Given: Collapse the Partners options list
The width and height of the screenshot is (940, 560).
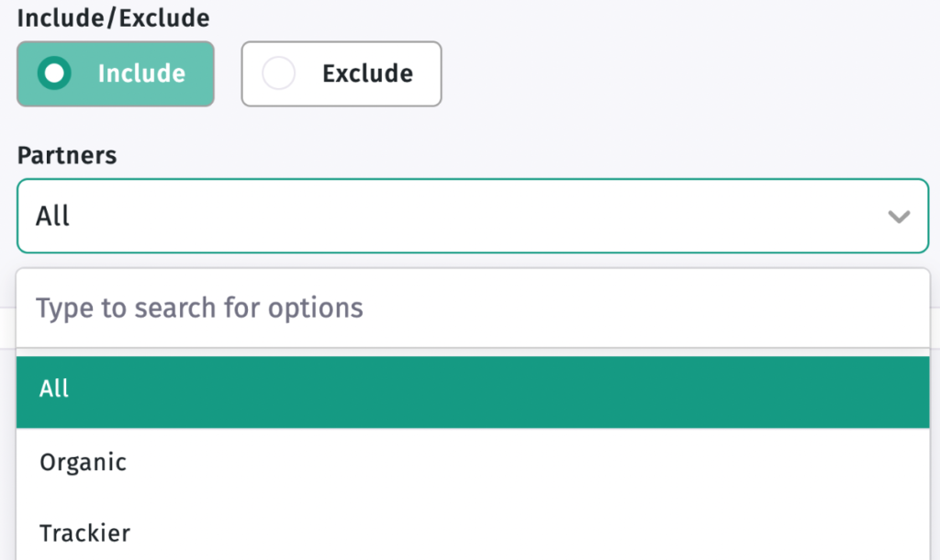Looking at the screenshot, I should [x=899, y=217].
